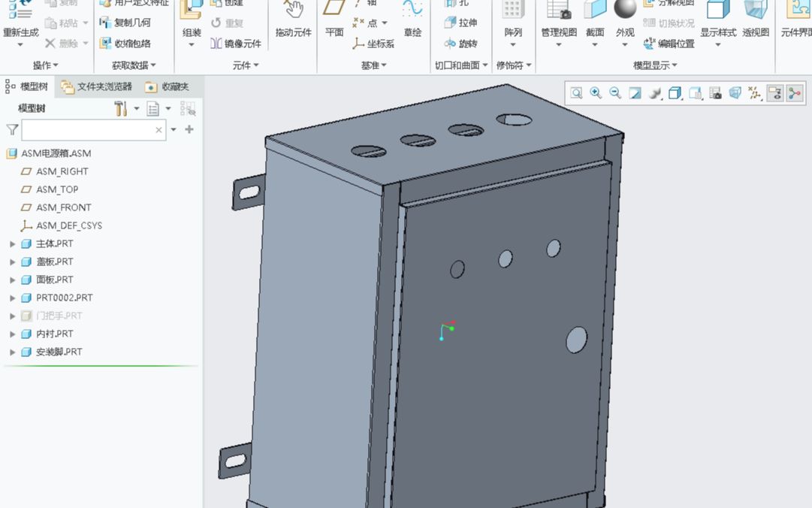Open the 模型显示 group dropdown
The height and width of the screenshot is (508, 812).
click(x=655, y=65)
